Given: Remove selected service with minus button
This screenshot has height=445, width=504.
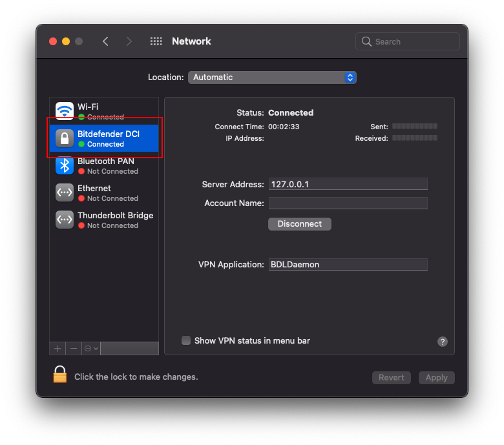Looking at the screenshot, I should coord(74,349).
